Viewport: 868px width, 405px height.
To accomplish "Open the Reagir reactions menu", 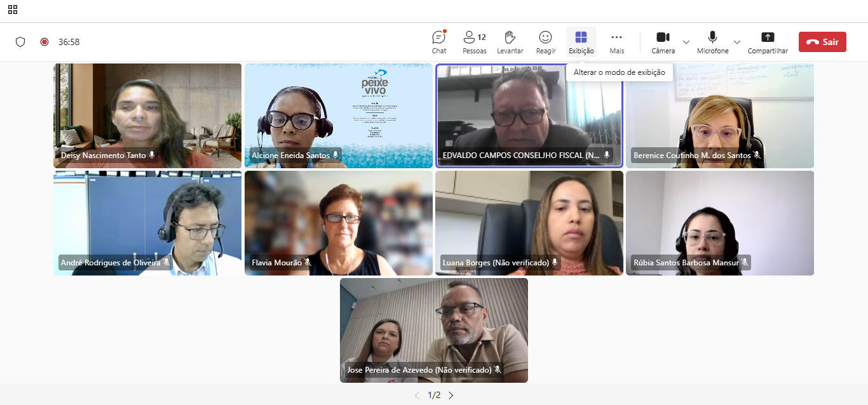I will (545, 42).
